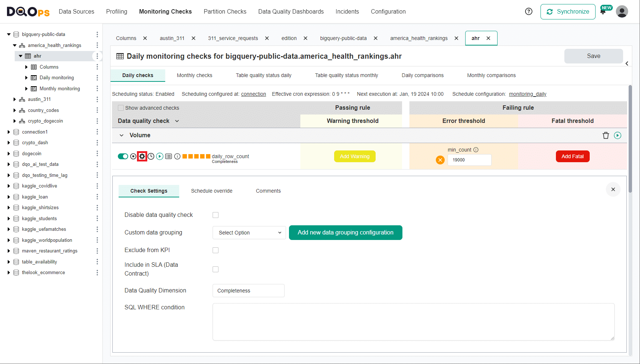Open check settings via the gear icon
The height and width of the screenshot is (364, 640).
coord(142,156)
